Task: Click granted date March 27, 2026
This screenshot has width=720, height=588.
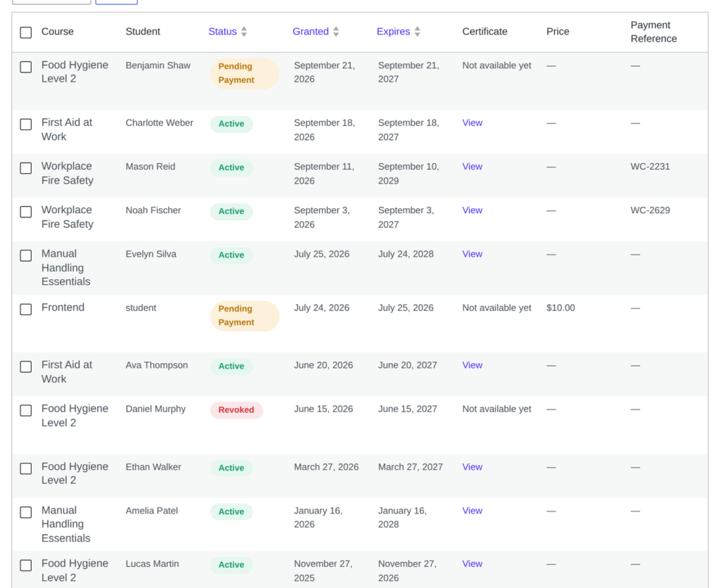Action: (326, 467)
